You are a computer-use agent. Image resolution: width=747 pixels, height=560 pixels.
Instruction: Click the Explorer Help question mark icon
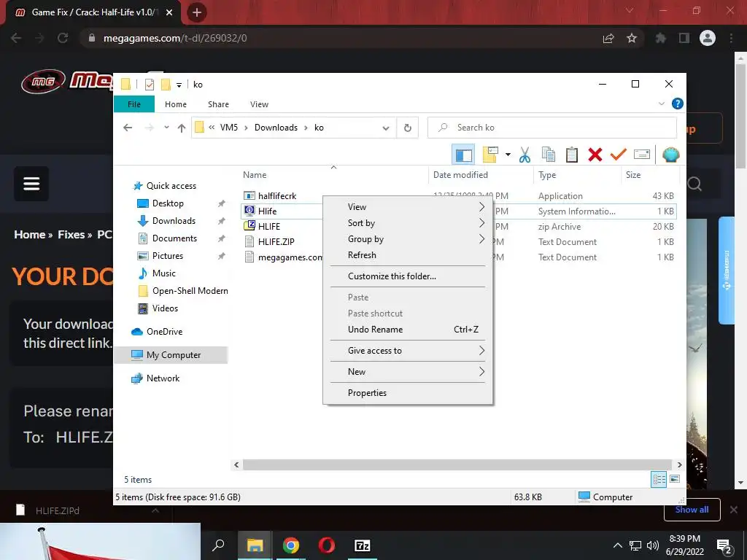click(x=677, y=104)
